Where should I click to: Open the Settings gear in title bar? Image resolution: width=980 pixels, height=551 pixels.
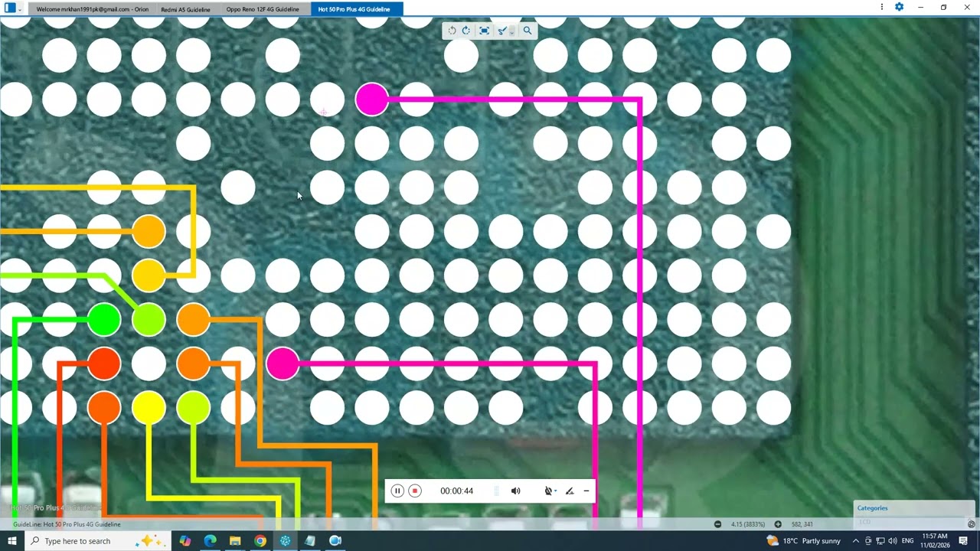pyautogui.click(x=899, y=7)
